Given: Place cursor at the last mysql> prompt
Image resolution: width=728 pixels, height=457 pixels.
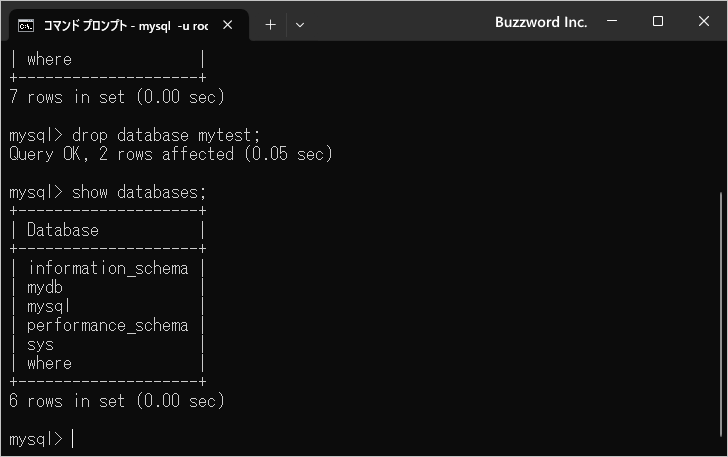Looking at the screenshot, I should (x=73, y=439).
